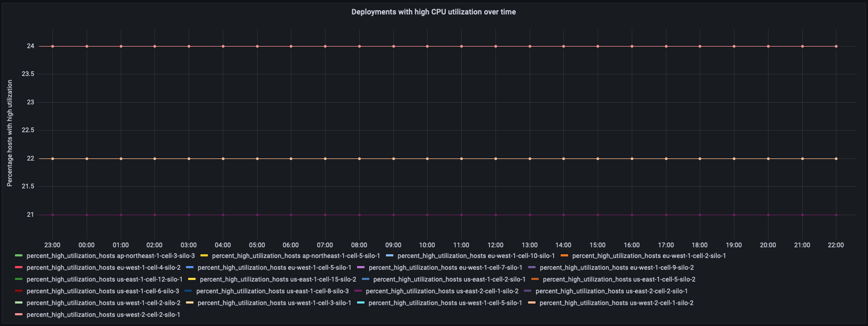The width and height of the screenshot is (868, 326).
Task: Click color swatch of us-east-1-cell-6-silo-3 legend
Action: [19, 291]
